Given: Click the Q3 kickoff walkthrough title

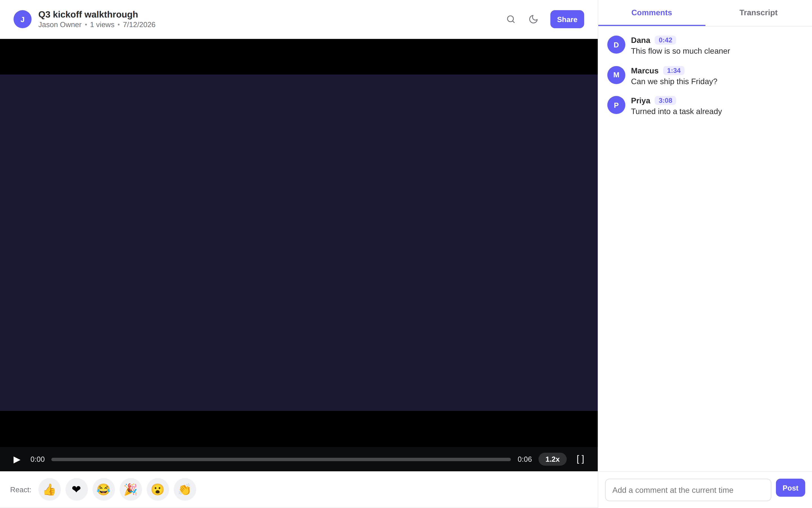Looking at the screenshot, I should click(x=88, y=14).
